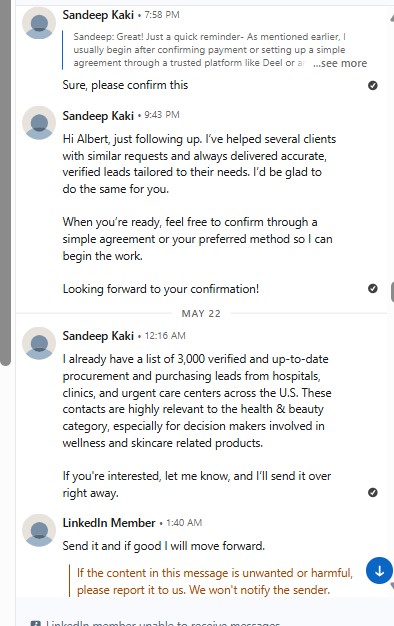Click Sandeep Kaki's avatar at 9:43 PM message
Screen dimensions: 394x626
39,123
